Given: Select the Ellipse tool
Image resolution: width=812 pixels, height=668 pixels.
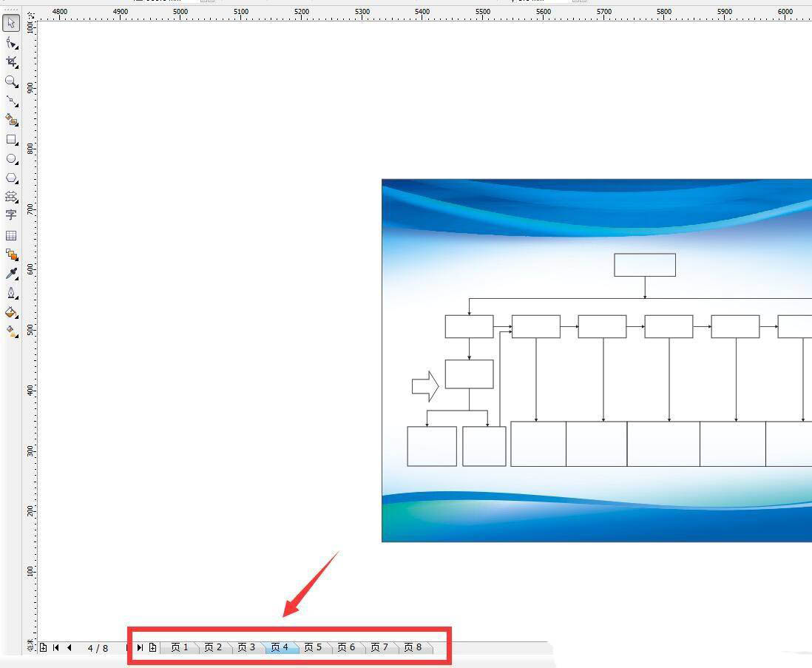Looking at the screenshot, I should coord(11,159).
